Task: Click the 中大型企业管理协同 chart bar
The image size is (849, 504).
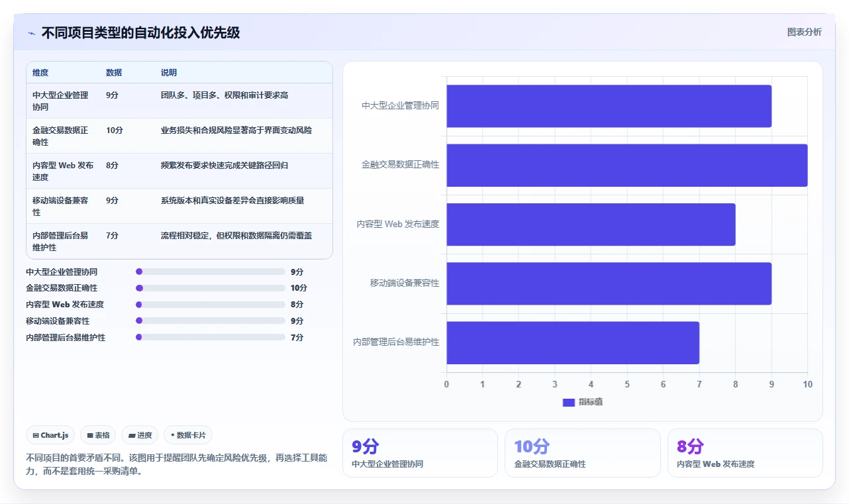Action: [609, 106]
